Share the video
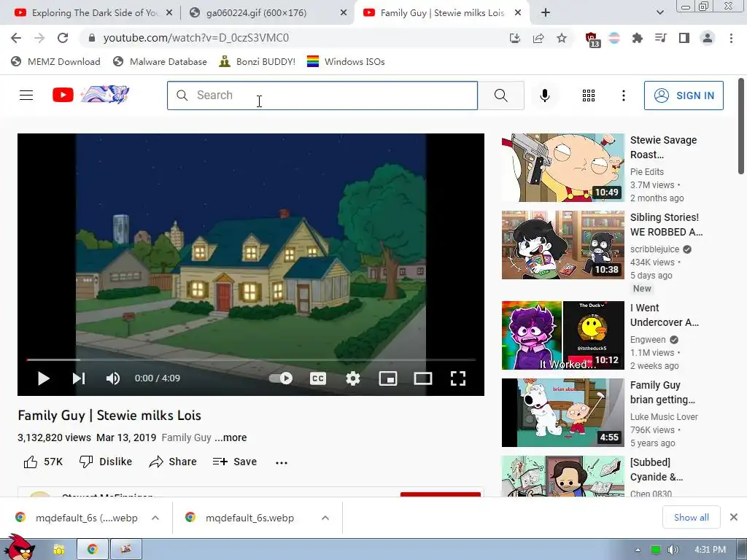 pos(172,462)
